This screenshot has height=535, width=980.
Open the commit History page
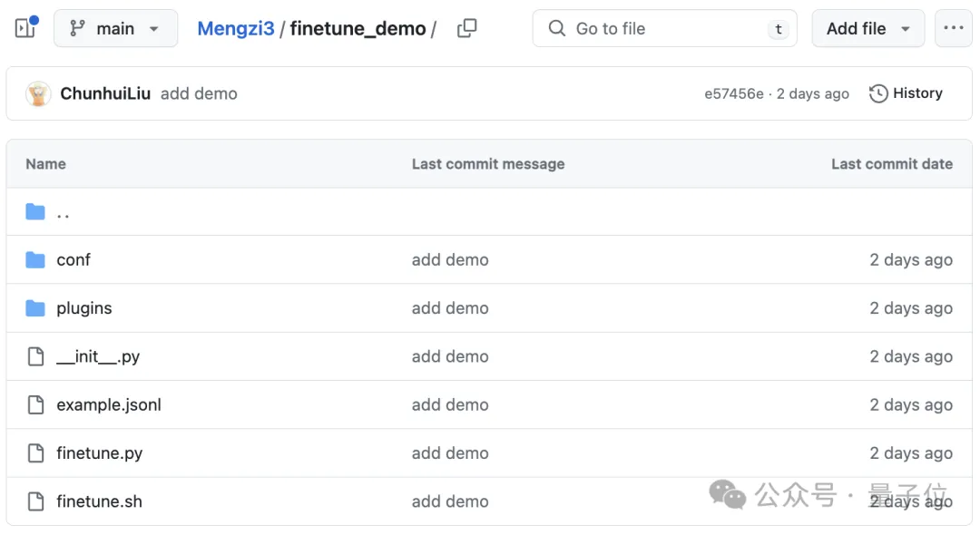pyautogui.click(x=906, y=93)
